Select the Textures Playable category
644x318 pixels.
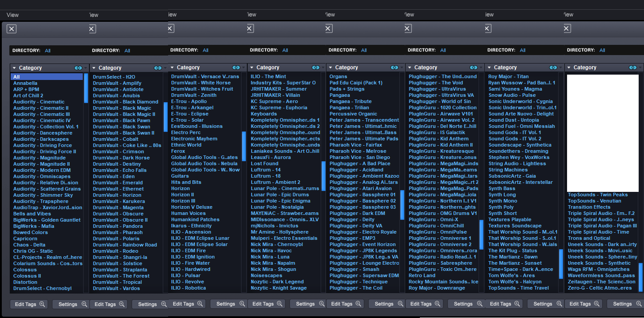pyautogui.click(x=510, y=219)
